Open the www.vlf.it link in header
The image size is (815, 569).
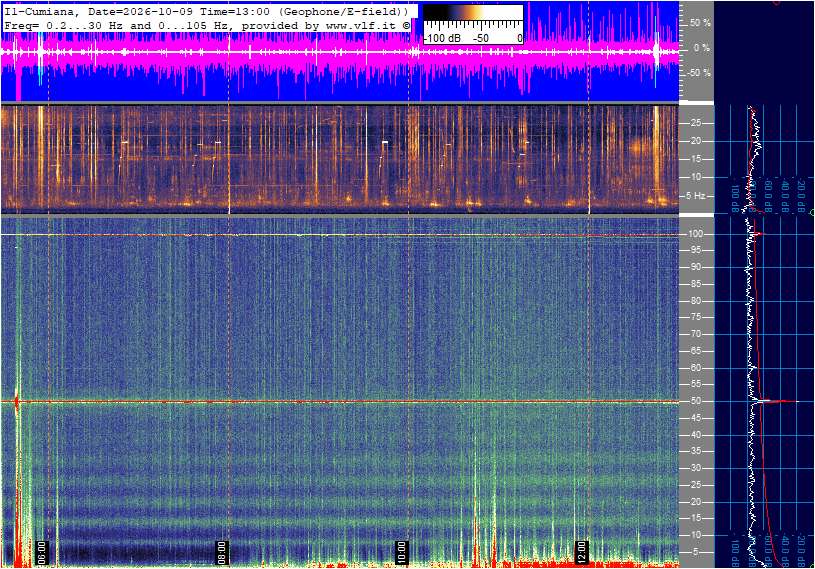point(363,25)
